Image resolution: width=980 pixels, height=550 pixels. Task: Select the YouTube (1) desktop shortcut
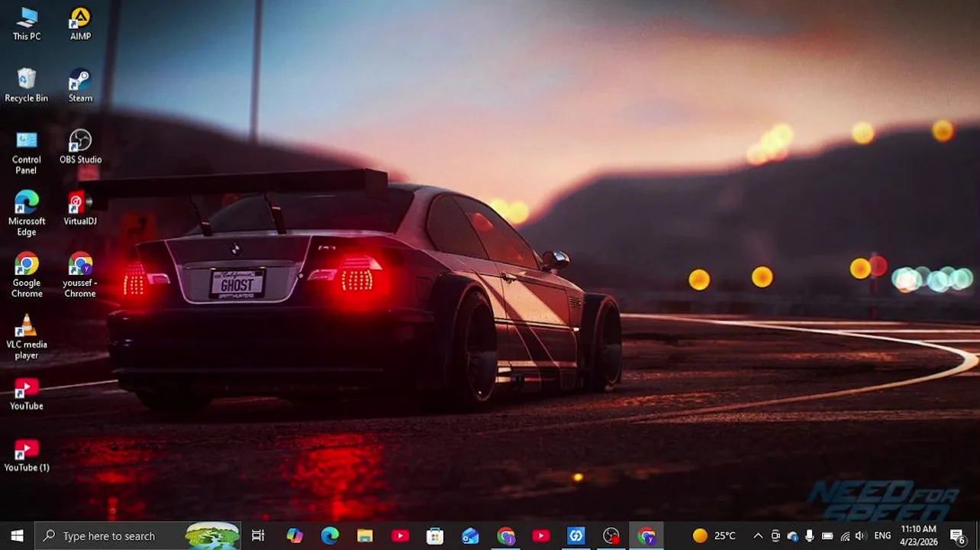26,455
